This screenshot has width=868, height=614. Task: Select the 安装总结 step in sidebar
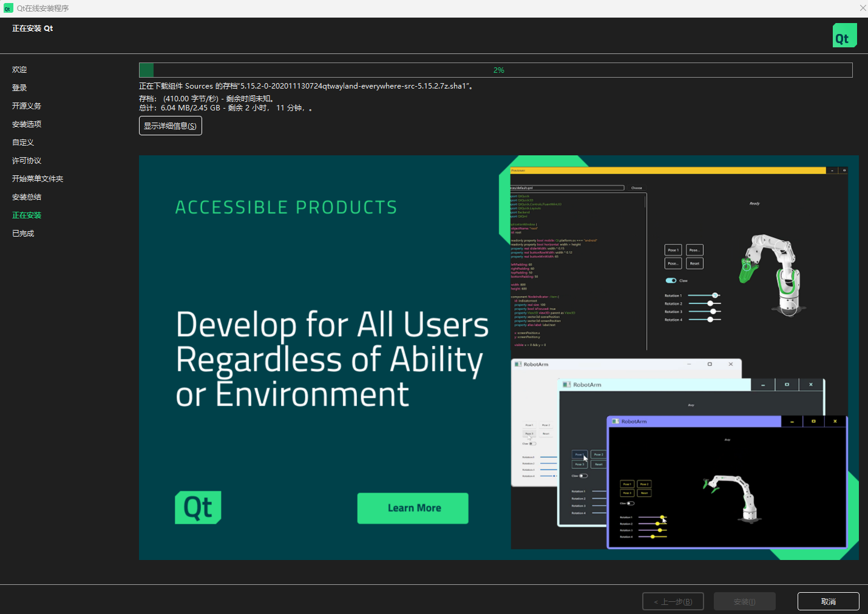pyautogui.click(x=27, y=197)
